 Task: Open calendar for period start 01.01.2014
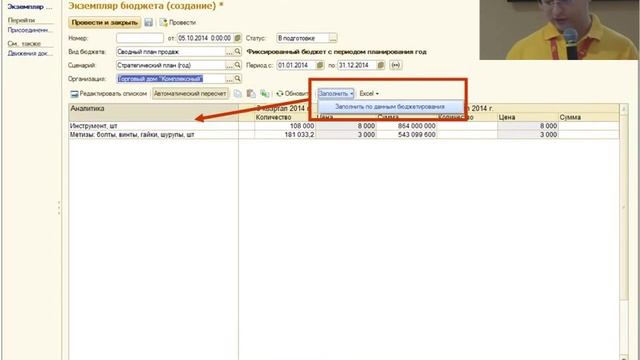click(320, 65)
